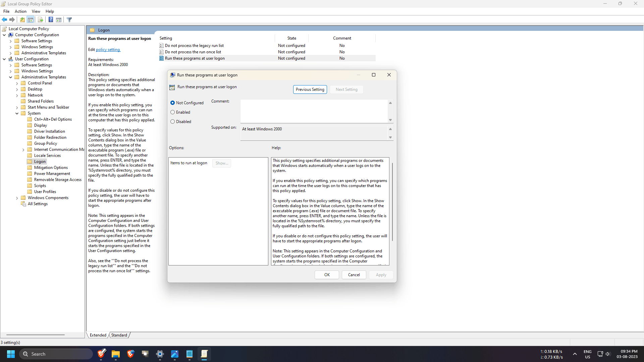The width and height of the screenshot is (644, 362).
Task: Switch to the Standard tab
Action: 119,335
